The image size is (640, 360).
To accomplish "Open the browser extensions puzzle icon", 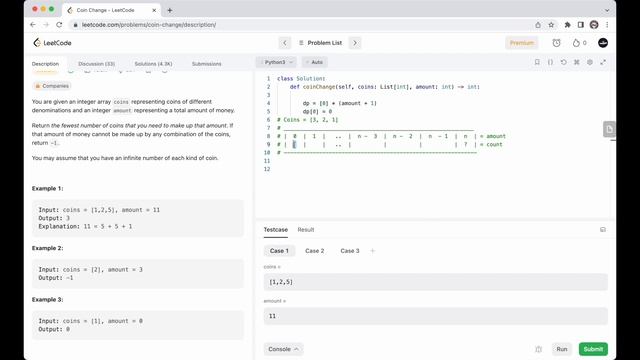I will click(567, 25).
